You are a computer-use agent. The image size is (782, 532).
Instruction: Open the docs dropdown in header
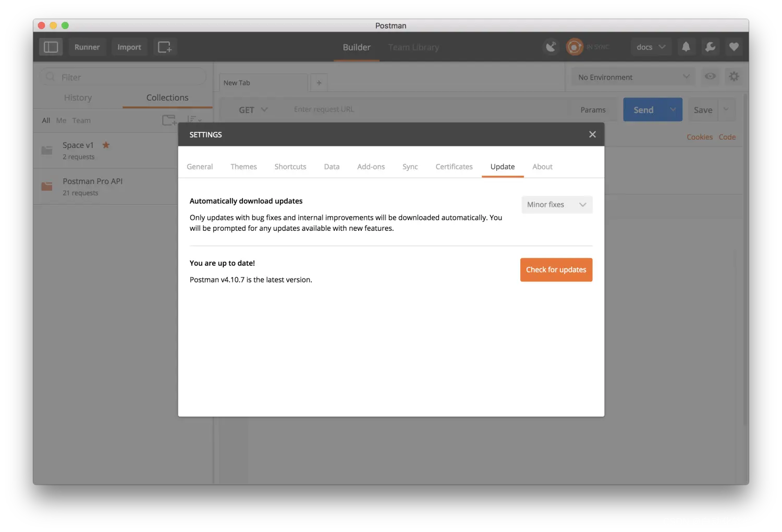point(651,47)
